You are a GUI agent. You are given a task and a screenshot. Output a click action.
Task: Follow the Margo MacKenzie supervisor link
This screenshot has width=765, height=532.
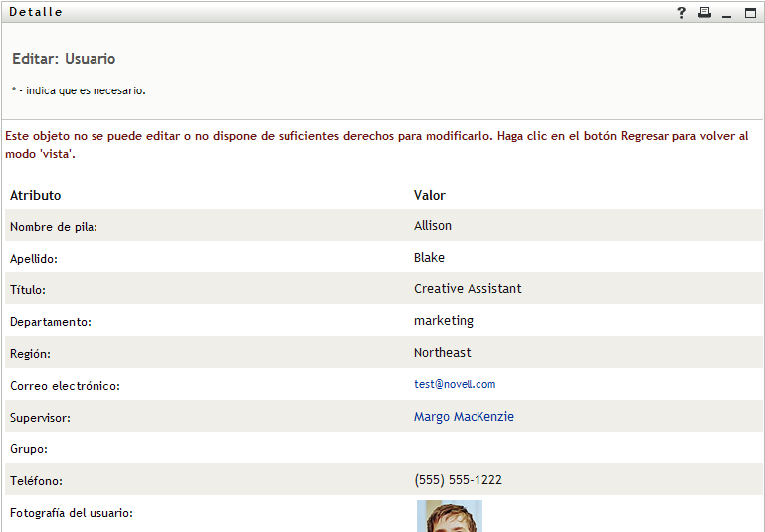(x=464, y=417)
